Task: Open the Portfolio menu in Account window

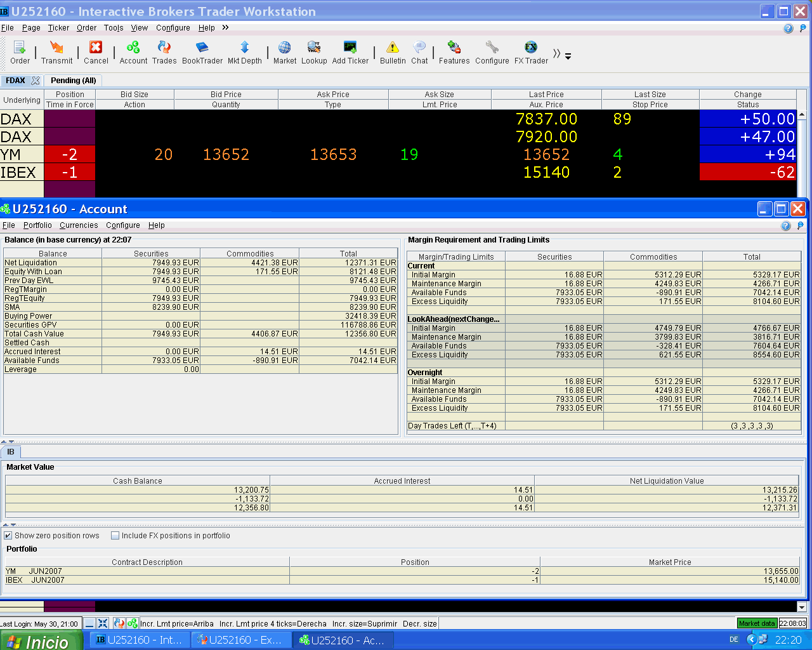Action: coord(37,225)
